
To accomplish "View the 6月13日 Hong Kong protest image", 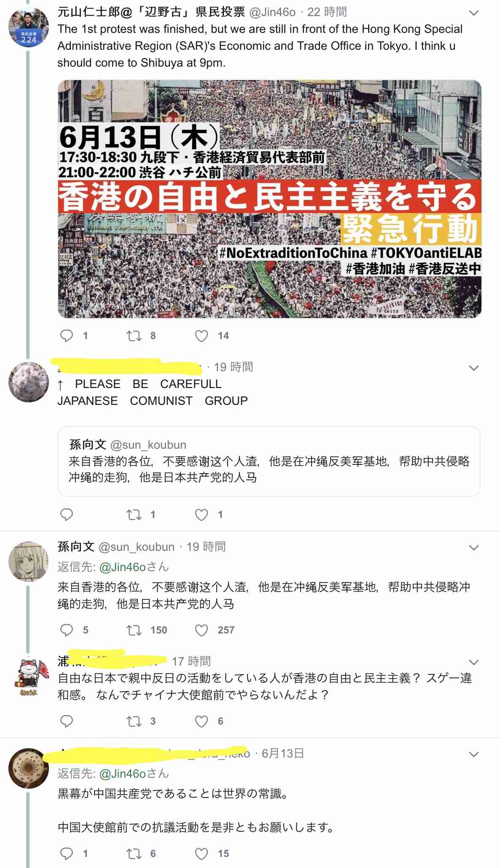I will pos(270,199).
